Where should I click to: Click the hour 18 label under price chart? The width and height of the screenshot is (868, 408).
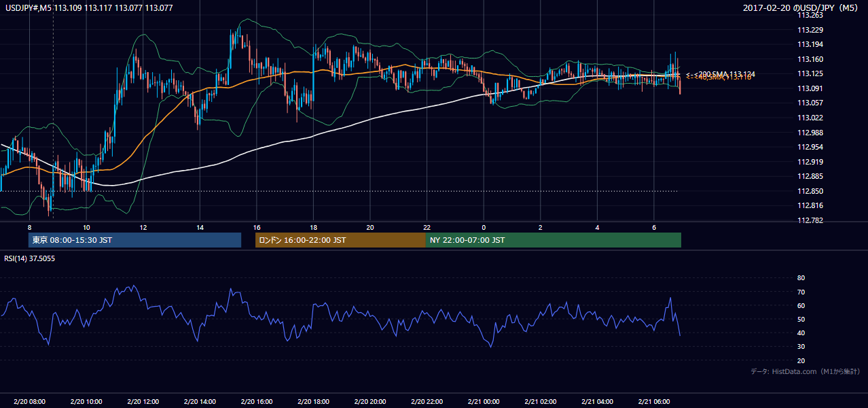313,227
